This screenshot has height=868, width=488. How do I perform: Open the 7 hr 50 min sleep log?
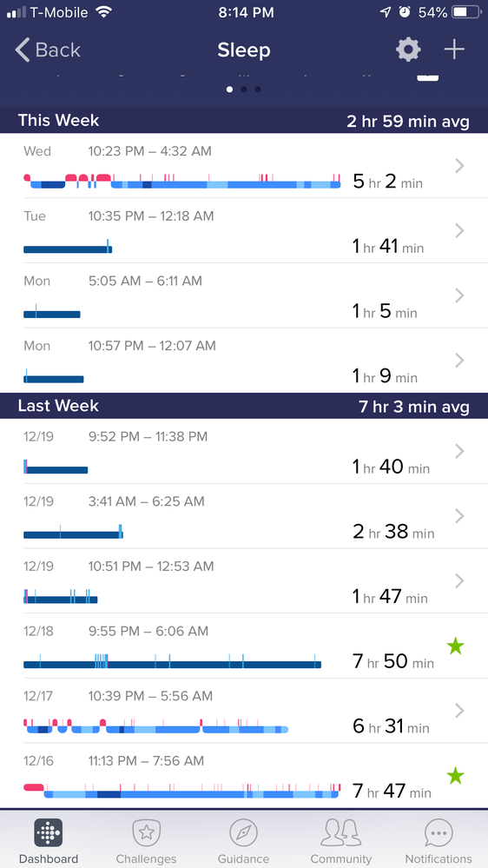(244, 646)
